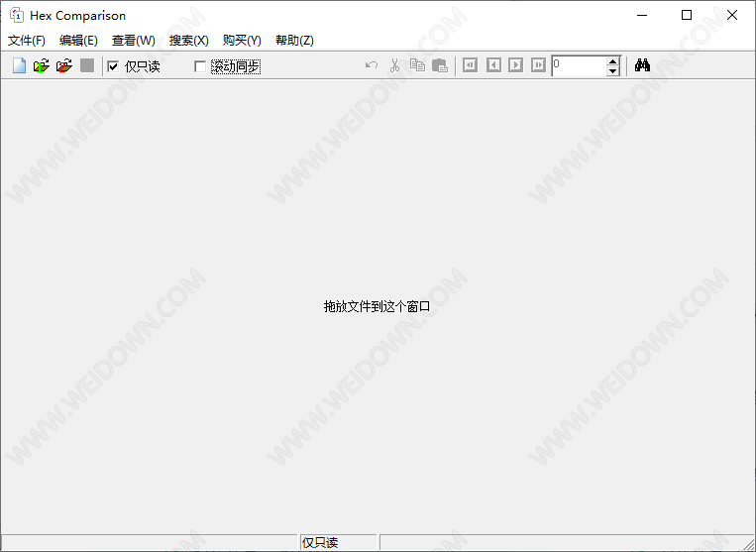Screen dimensions: 756x552
Task: Click the binoculars search icon
Action: coord(642,65)
